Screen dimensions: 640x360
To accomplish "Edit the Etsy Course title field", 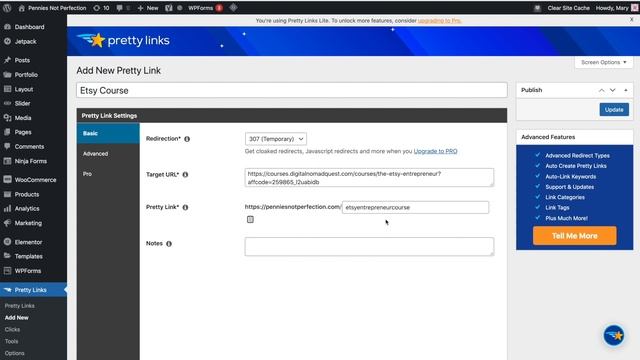I will click(x=291, y=90).
